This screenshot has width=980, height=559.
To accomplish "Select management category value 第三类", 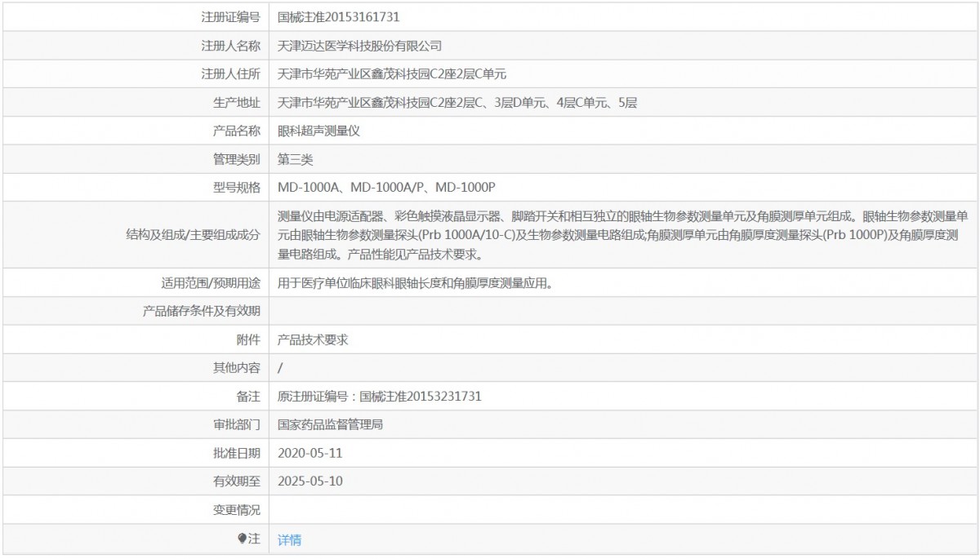I will 296,159.
